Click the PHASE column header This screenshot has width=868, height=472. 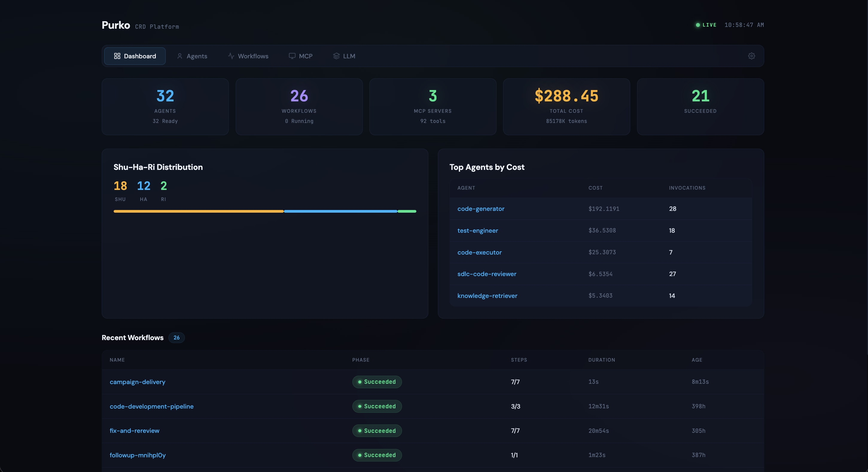pos(360,360)
